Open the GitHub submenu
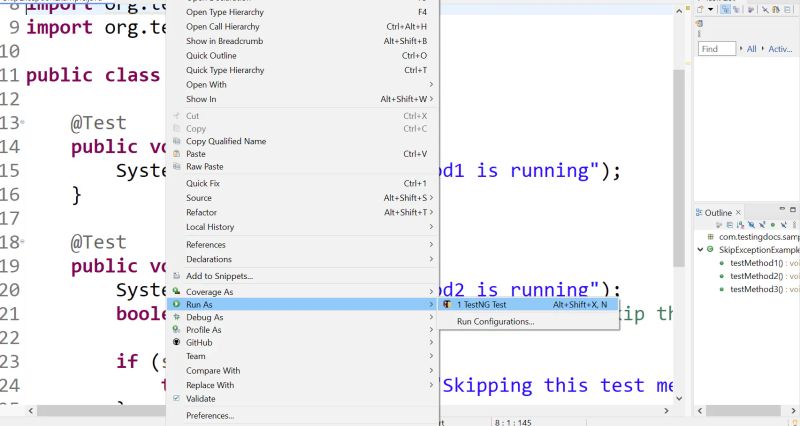 coord(303,343)
